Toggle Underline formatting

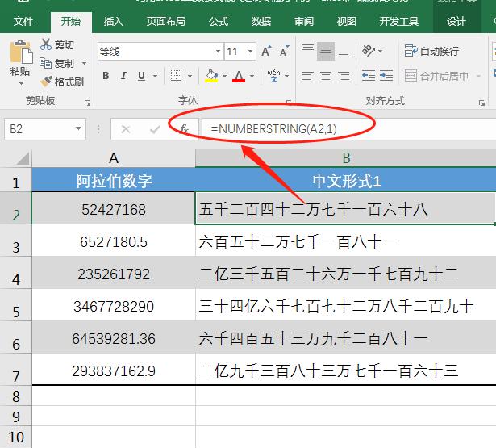141,76
